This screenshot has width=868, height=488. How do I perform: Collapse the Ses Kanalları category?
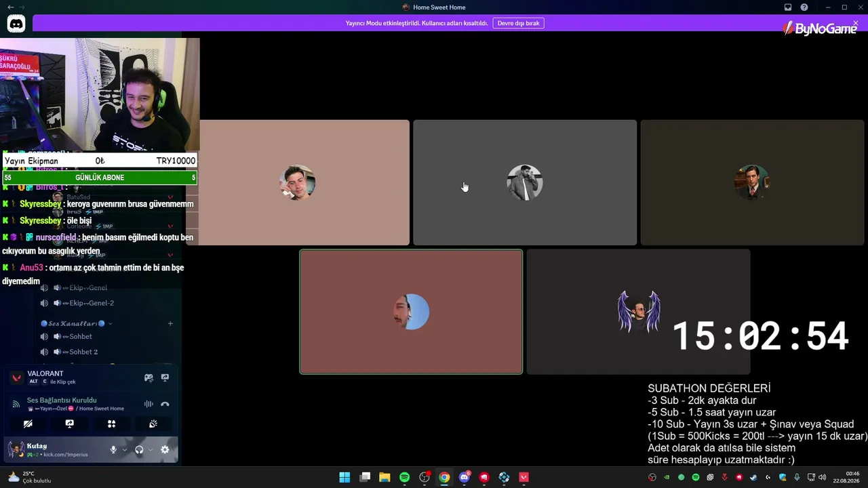[76, 323]
